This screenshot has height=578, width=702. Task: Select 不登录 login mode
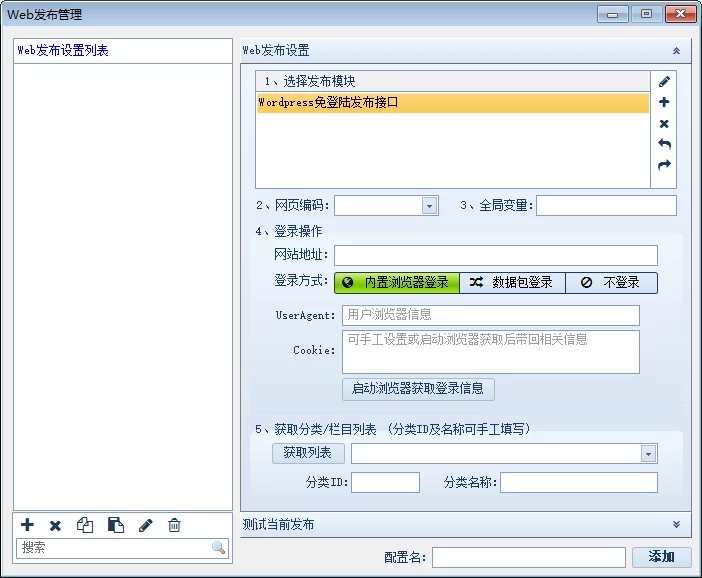[612, 283]
